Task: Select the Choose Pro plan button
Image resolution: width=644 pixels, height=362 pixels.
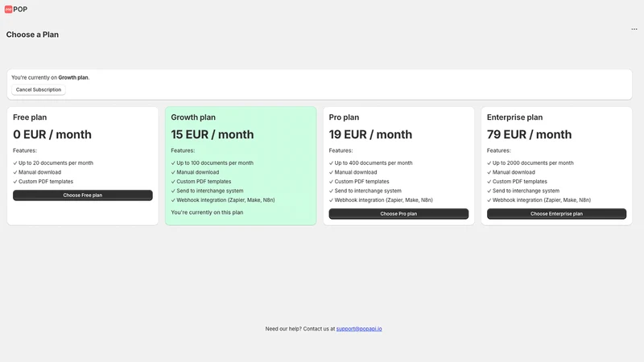Action: click(x=398, y=213)
